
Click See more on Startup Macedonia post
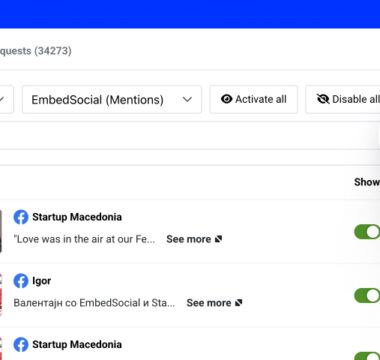(189, 239)
